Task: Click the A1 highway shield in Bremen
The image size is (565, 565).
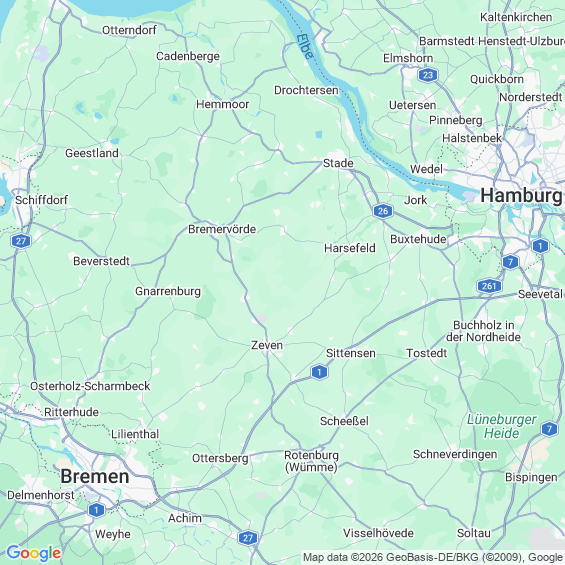Action: tap(96, 510)
